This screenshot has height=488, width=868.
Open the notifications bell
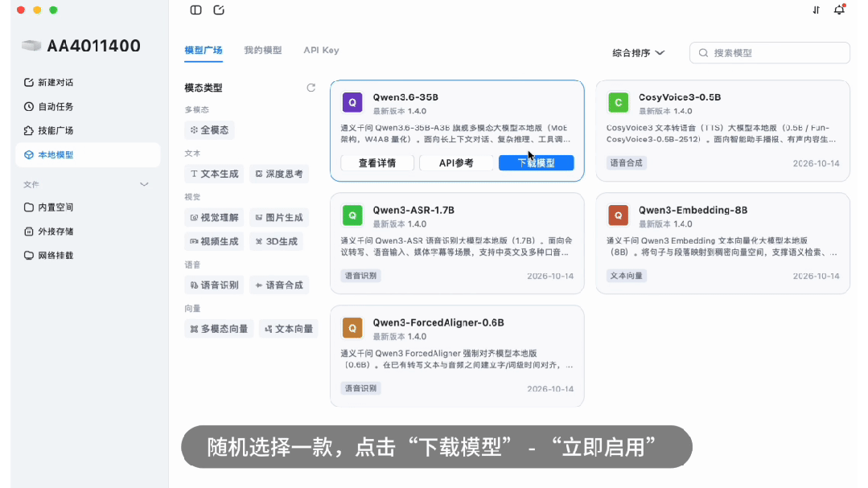click(x=839, y=10)
